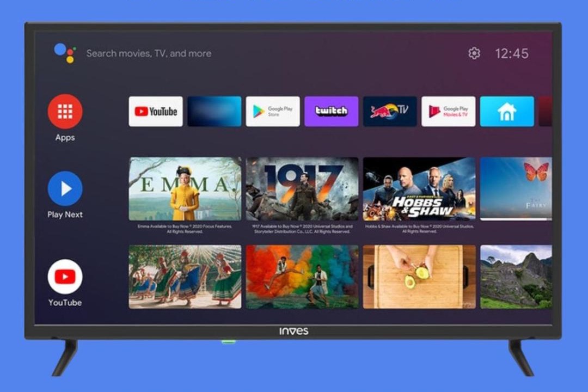Open the red Apps launcher icon
This screenshot has width=588, height=392.
coord(65,112)
